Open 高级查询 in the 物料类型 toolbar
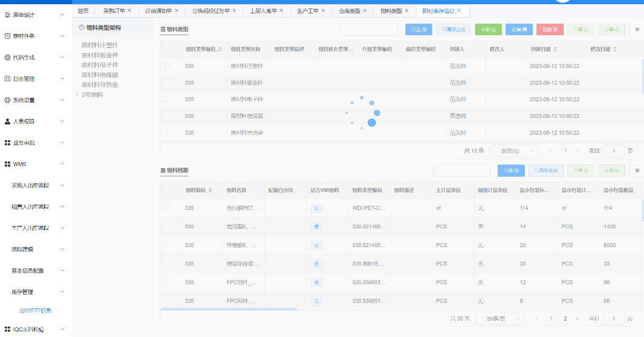This screenshot has width=644, height=337. [x=453, y=30]
